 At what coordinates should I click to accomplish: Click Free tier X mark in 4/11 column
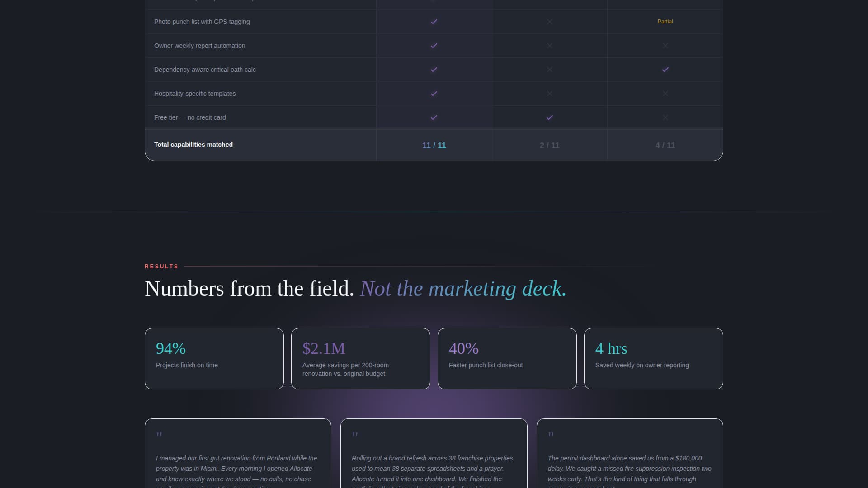coord(665,117)
